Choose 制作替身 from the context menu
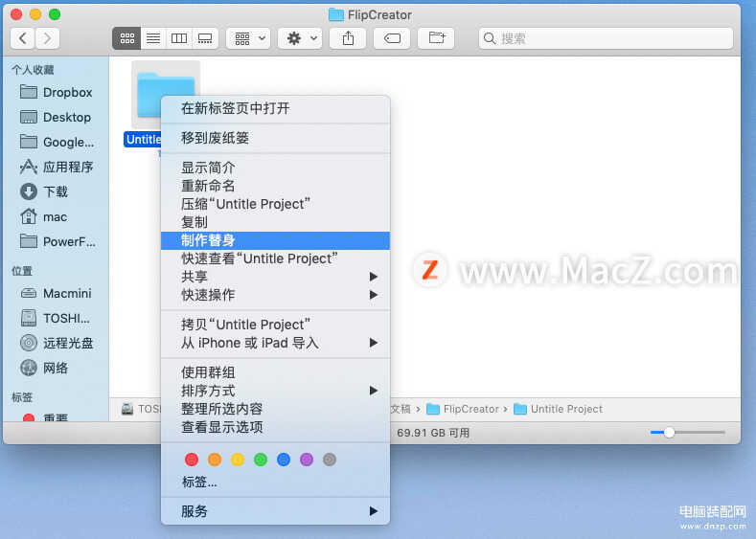The height and width of the screenshot is (539, 756). tap(275, 240)
